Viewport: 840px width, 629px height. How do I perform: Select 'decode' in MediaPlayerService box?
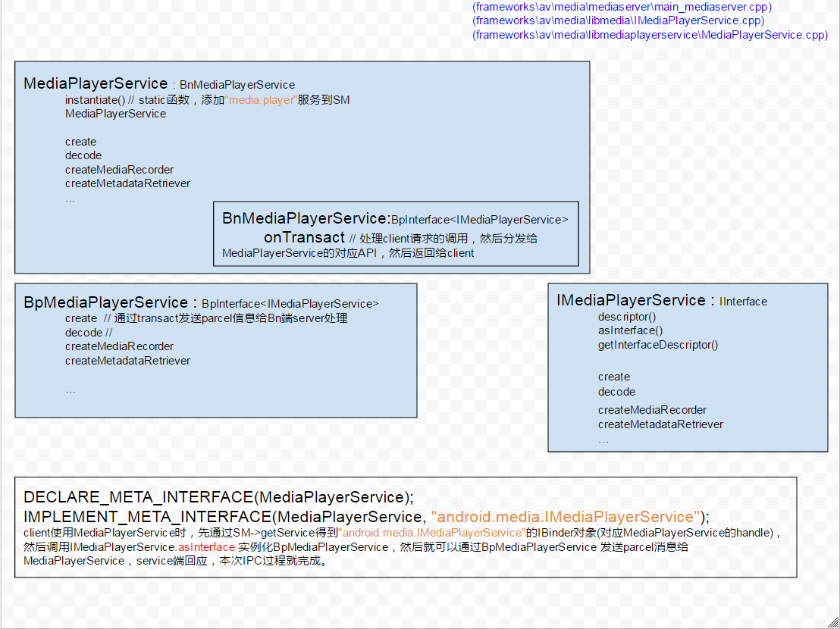coord(83,155)
